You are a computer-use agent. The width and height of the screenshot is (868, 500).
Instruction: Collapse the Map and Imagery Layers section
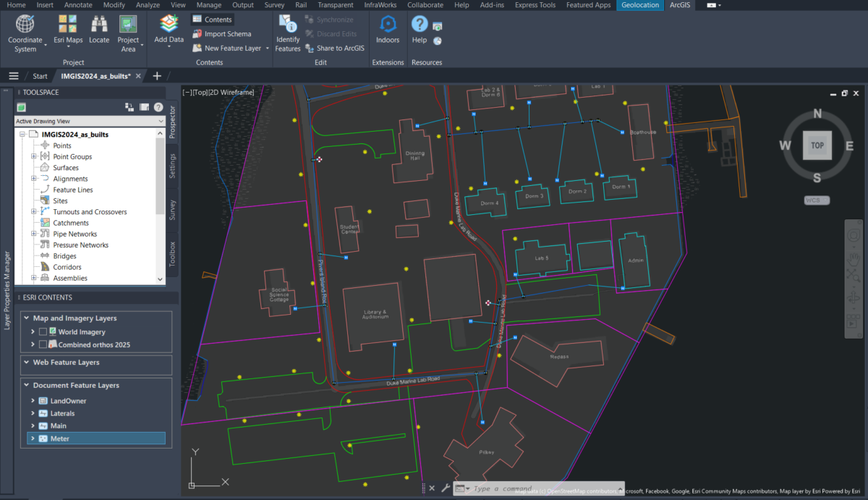tap(28, 318)
